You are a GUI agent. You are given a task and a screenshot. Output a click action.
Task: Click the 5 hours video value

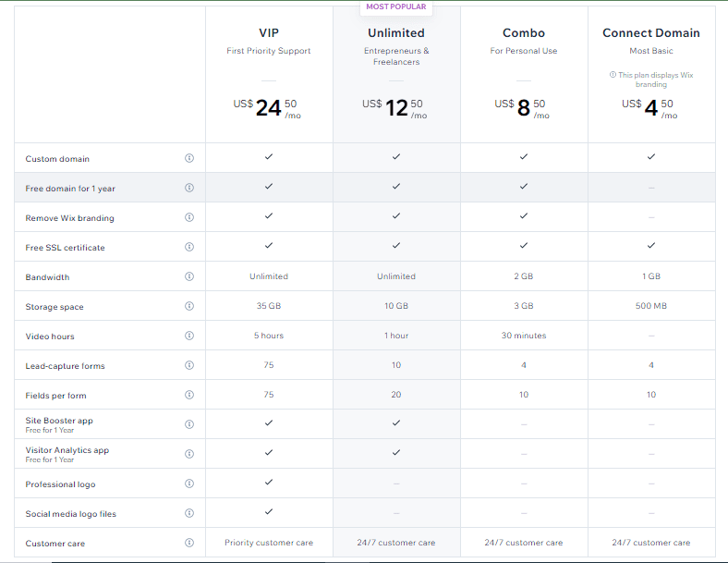[x=269, y=336]
